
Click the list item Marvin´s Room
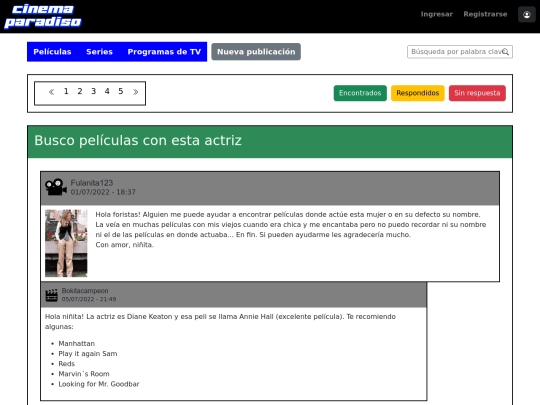pyautogui.click(x=84, y=374)
